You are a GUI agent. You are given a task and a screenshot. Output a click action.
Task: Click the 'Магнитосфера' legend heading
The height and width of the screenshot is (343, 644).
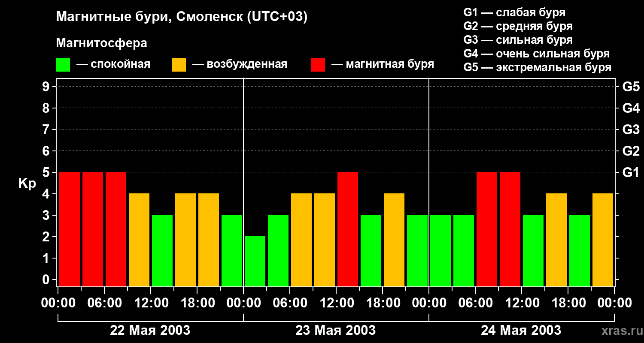click(101, 43)
